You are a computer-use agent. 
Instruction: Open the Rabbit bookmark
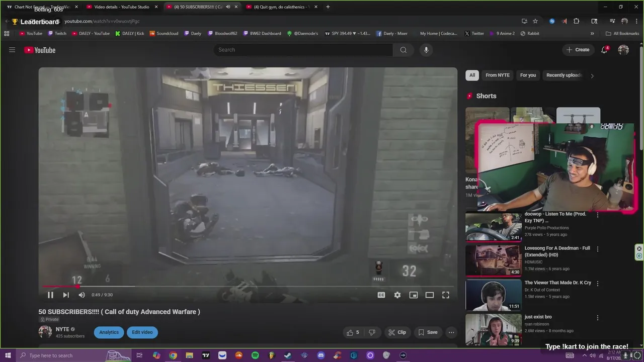pos(530,34)
